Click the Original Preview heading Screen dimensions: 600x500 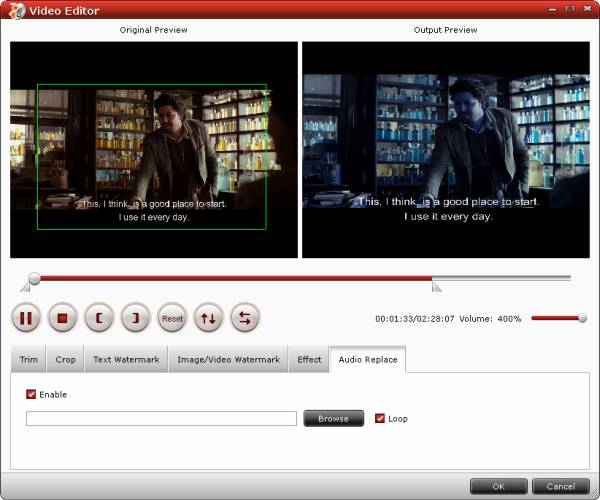pos(153,30)
